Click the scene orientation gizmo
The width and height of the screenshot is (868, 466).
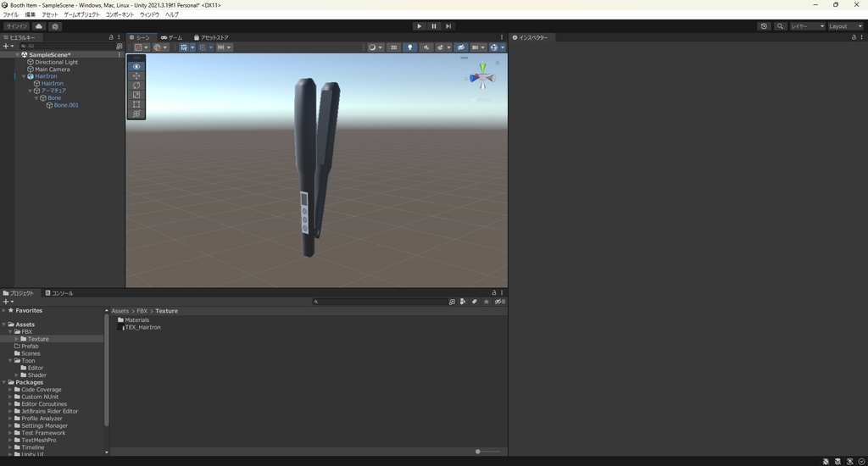(x=482, y=75)
